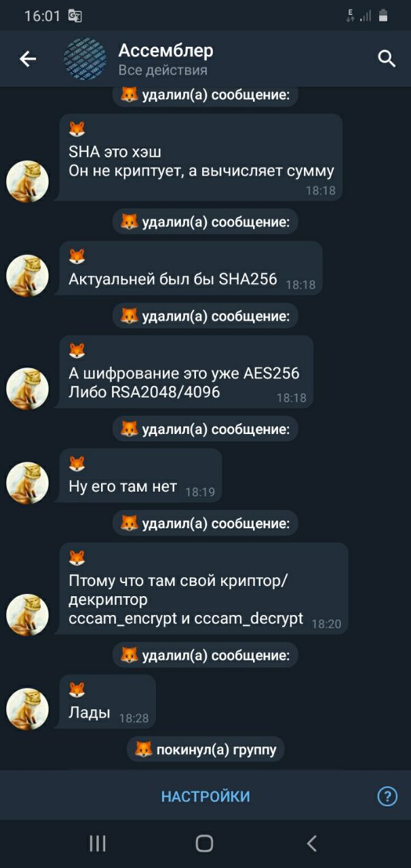Open НАСТРОЙКИ at the bottom
Image resolution: width=411 pixels, height=868 pixels.
206,796
